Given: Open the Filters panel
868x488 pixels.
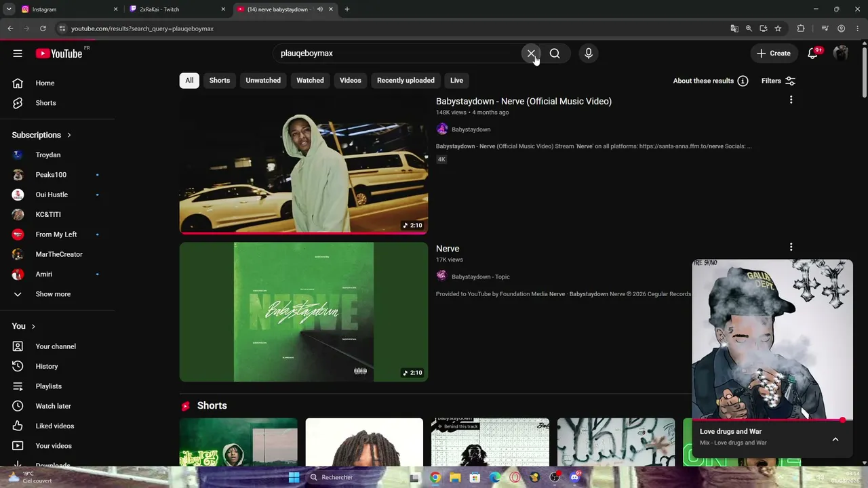Looking at the screenshot, I should 778,81.
